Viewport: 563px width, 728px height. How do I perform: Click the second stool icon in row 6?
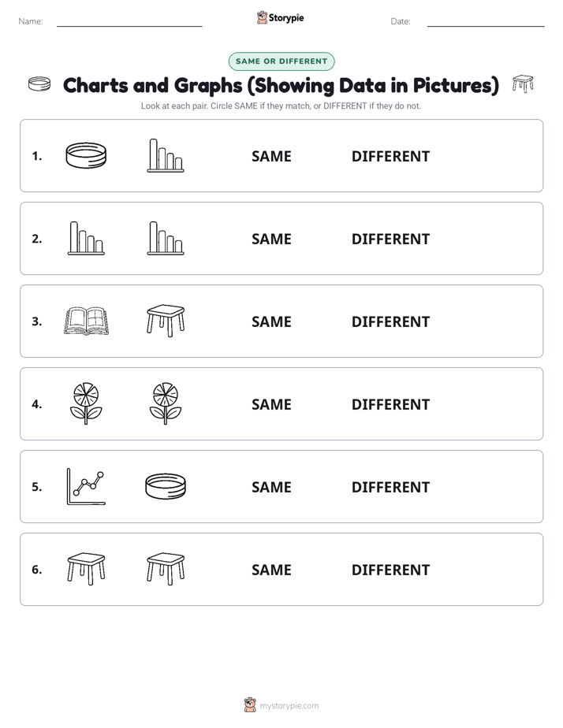(x=166, y=569)
